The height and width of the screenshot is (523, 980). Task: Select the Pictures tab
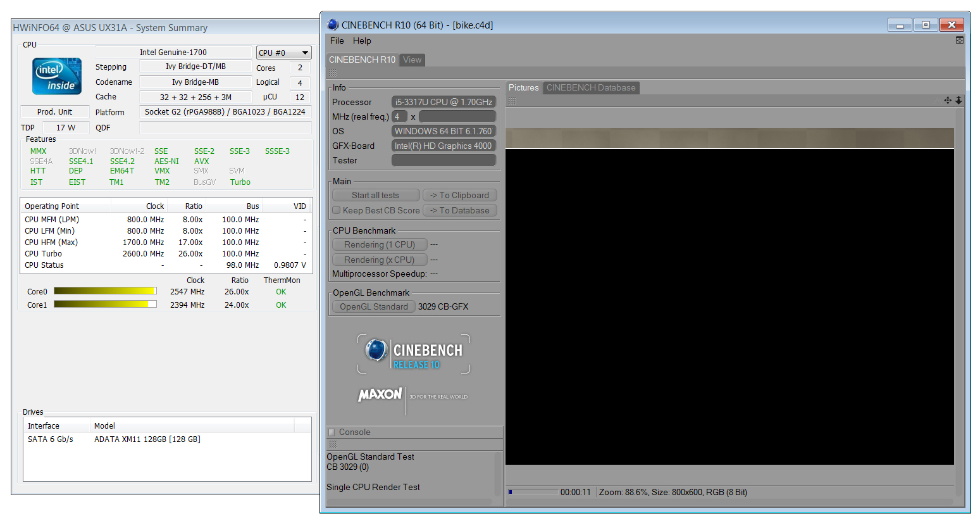coord(524,87)
